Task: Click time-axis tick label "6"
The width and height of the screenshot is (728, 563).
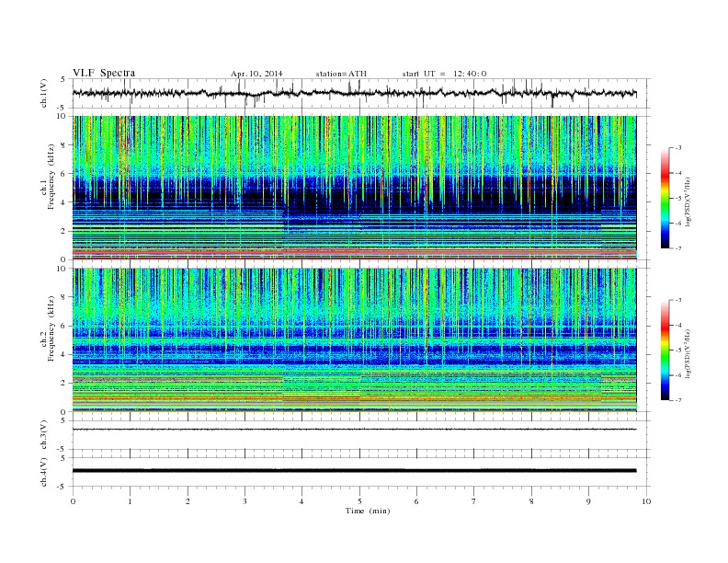Action: tap(417, 501)
